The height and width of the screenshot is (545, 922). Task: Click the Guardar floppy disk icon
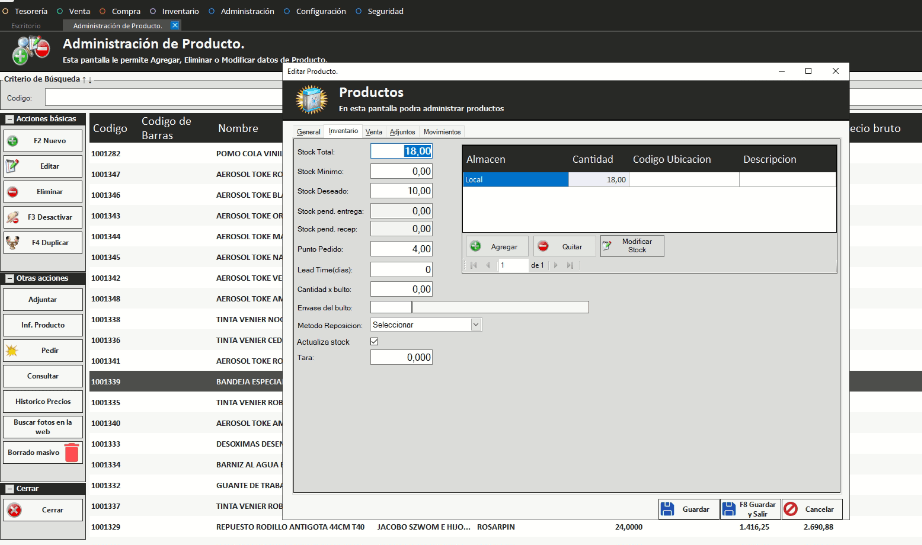click(x=668, y=510)
